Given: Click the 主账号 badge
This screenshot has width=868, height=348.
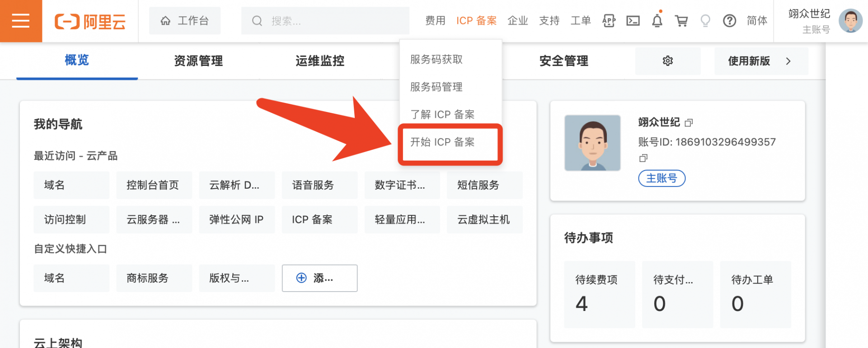Looking at the screenshot, I should click(662, 178).
